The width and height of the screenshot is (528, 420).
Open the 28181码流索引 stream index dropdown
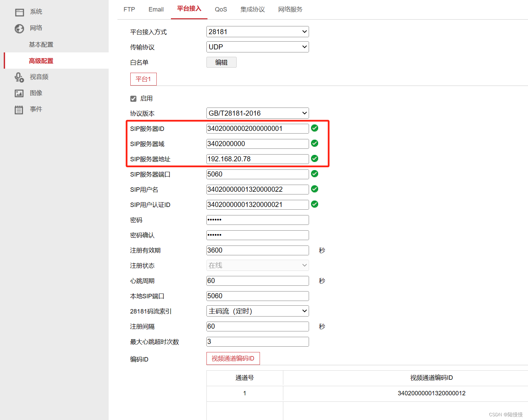(x=257, y=311)
